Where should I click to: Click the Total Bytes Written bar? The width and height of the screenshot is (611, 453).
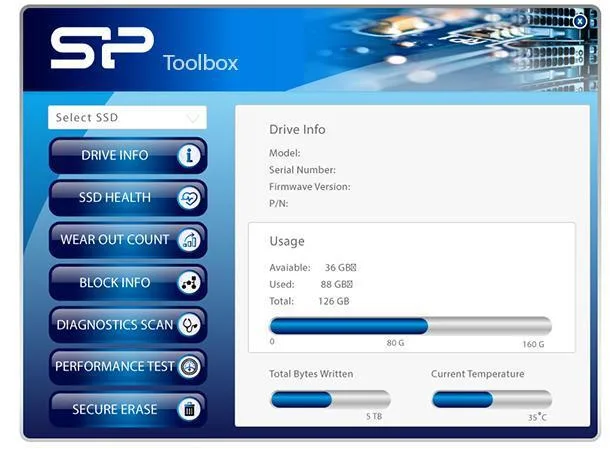click(x=330, y=399)
